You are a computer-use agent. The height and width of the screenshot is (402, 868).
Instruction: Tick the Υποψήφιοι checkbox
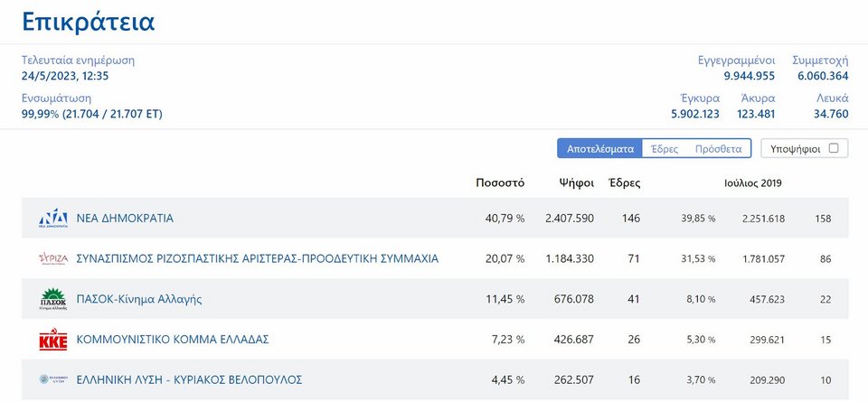point(833,148)
